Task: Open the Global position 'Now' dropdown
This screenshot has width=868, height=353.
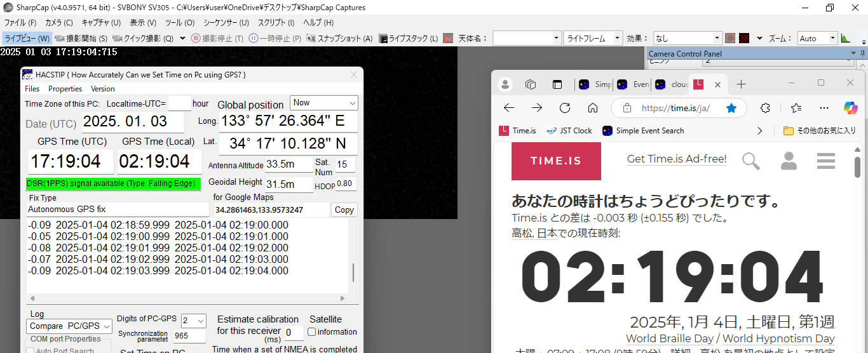Action: (x=324, y=103)
